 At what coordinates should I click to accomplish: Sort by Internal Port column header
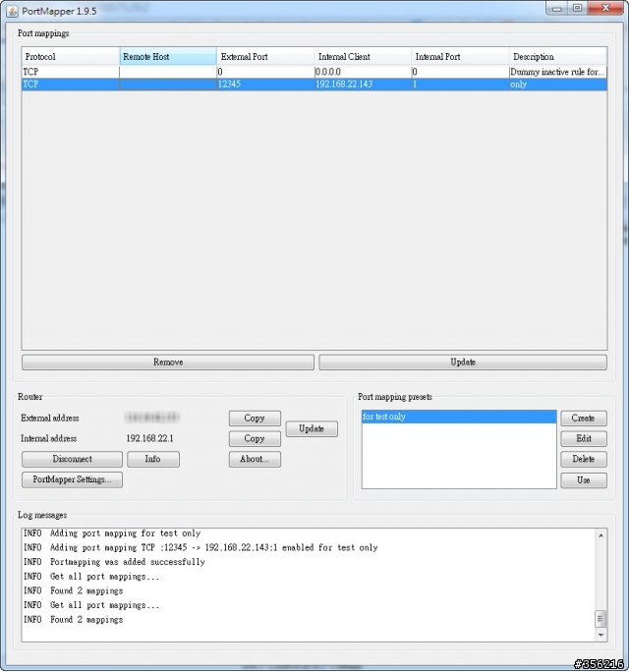pyautogui.click(x=460, y=57)
